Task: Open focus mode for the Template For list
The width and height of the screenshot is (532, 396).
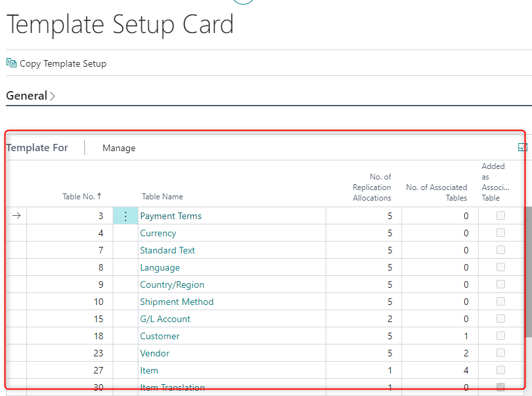Action: coord(523,147)
